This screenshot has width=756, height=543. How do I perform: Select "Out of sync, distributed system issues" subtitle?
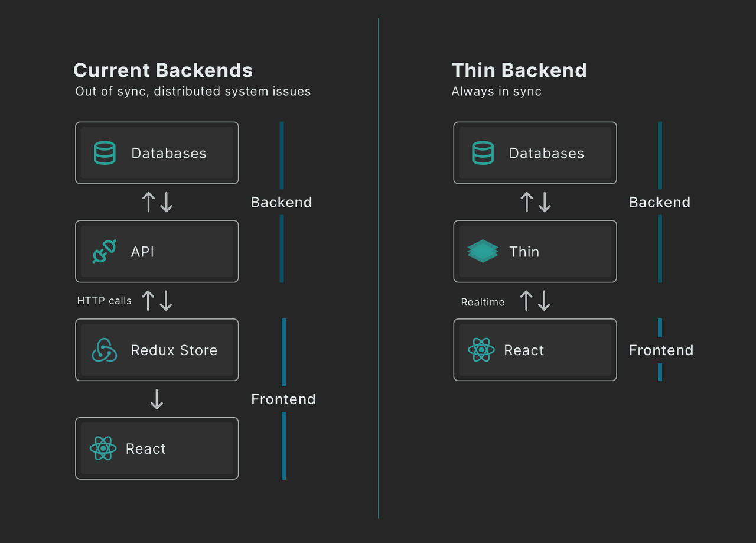[193, 92]
